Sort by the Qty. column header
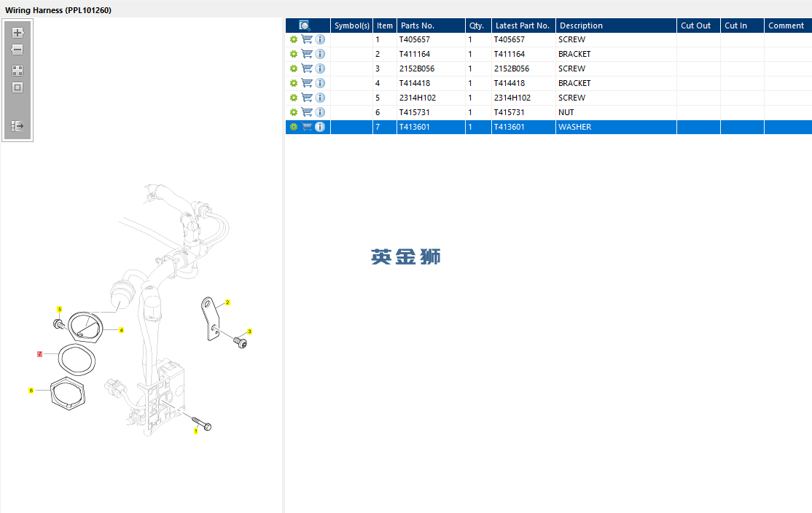 pos(478,26)
